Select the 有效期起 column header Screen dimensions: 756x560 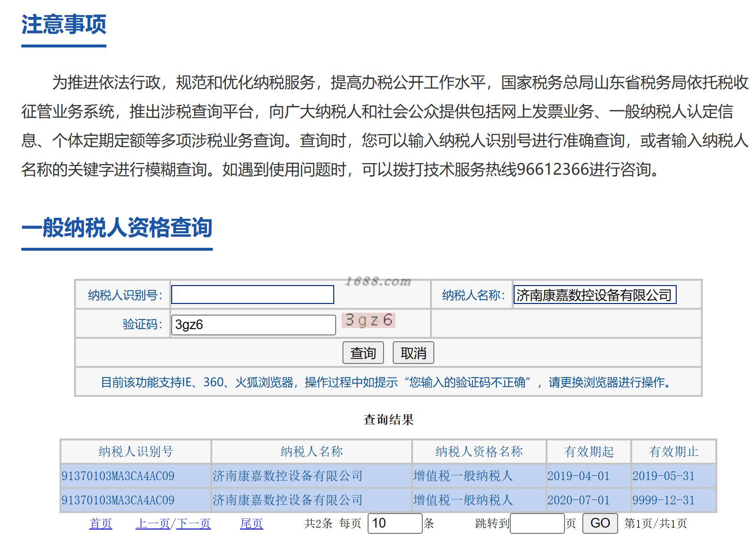click(589, 452)
